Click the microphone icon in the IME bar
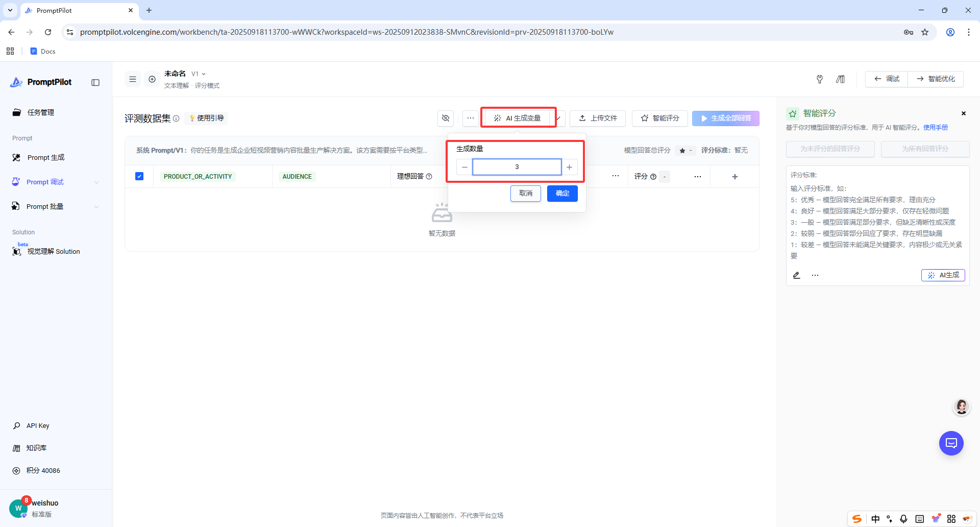 click(903, 519)
